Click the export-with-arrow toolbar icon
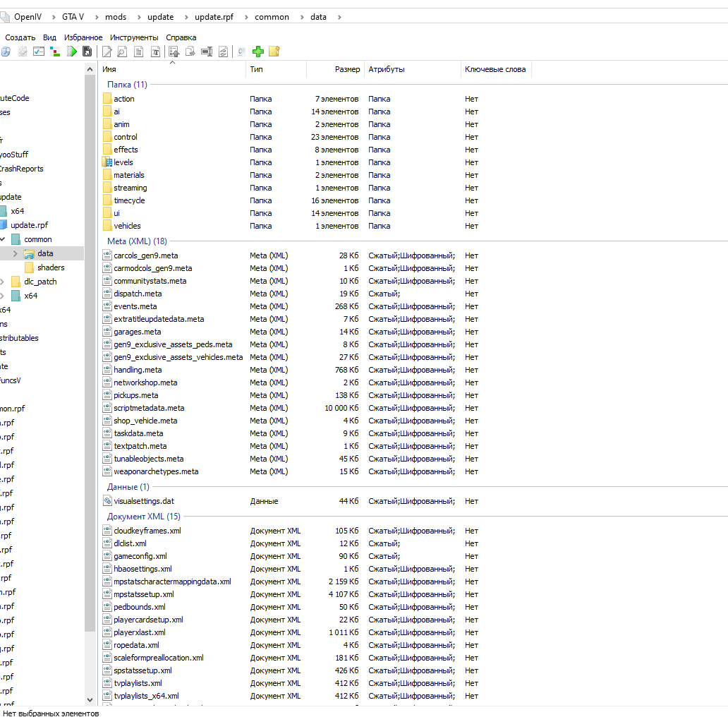The height and width of the screenshot is (717, 728). pos(190,52)
